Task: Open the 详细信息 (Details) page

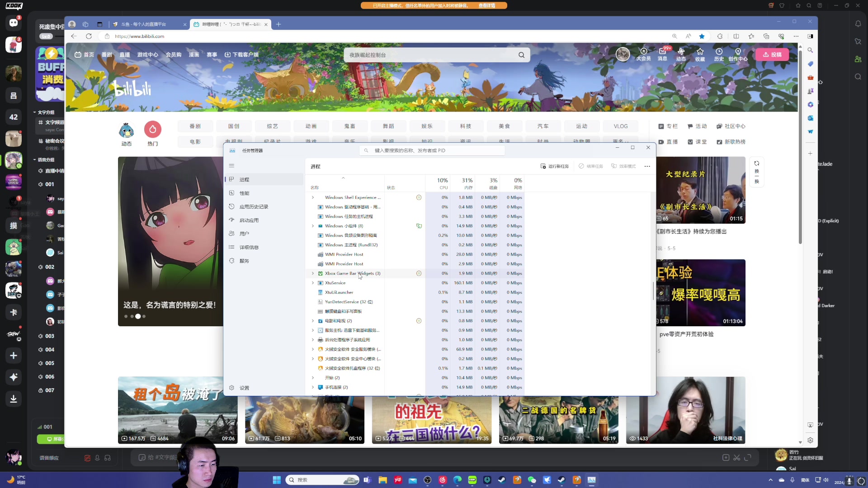Action: [x=264, y=247]
